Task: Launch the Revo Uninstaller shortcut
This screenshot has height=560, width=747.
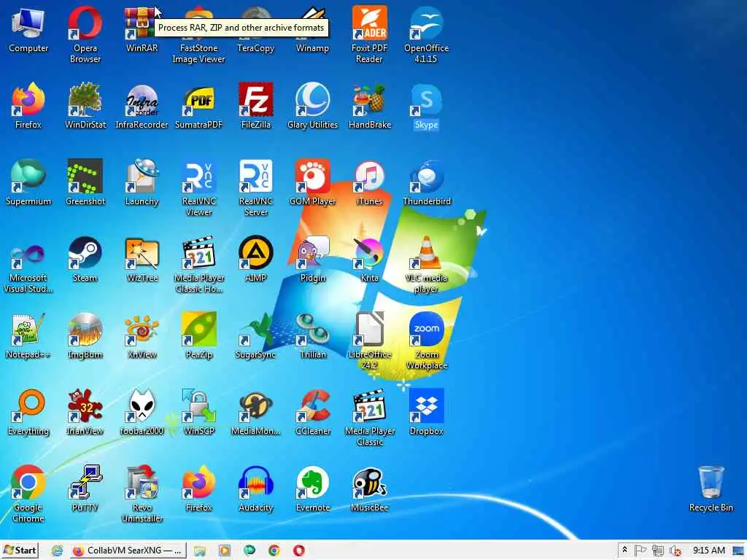Action: point(142,494)
